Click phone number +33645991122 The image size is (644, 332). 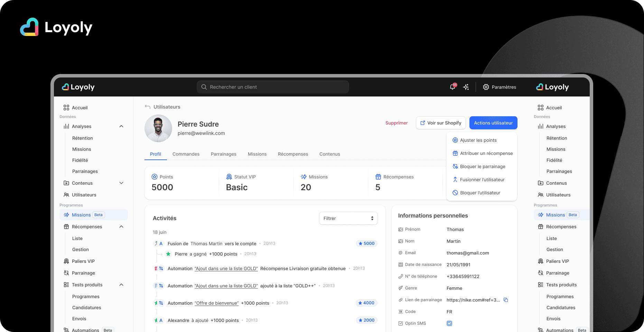point(463,276)
